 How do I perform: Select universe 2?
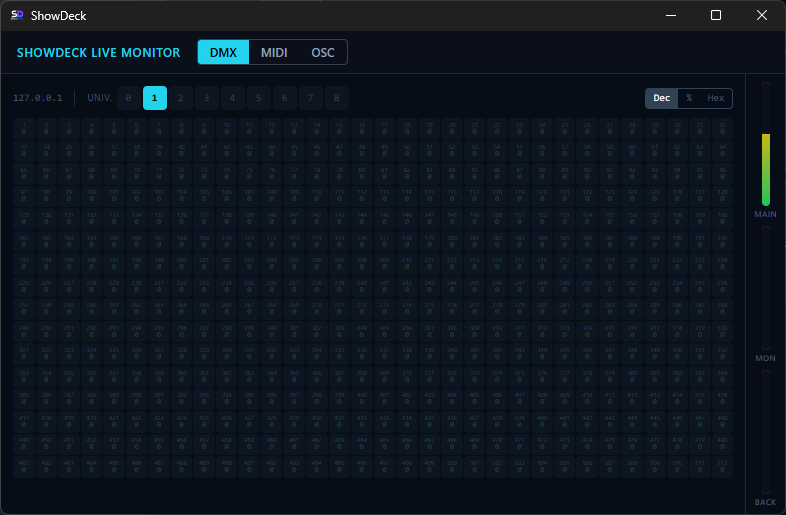(x=180, y=98)
